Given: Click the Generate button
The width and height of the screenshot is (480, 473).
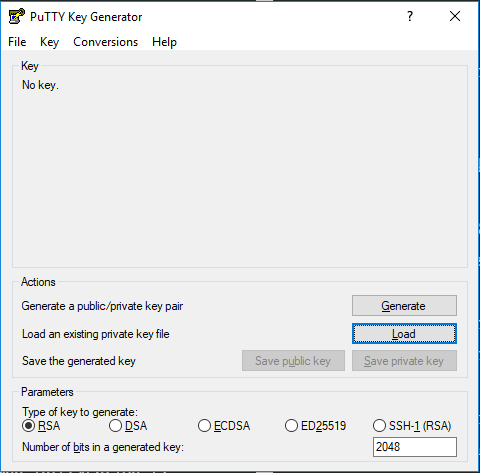Looking at the screenshot, I should click(x=404, y=306).
